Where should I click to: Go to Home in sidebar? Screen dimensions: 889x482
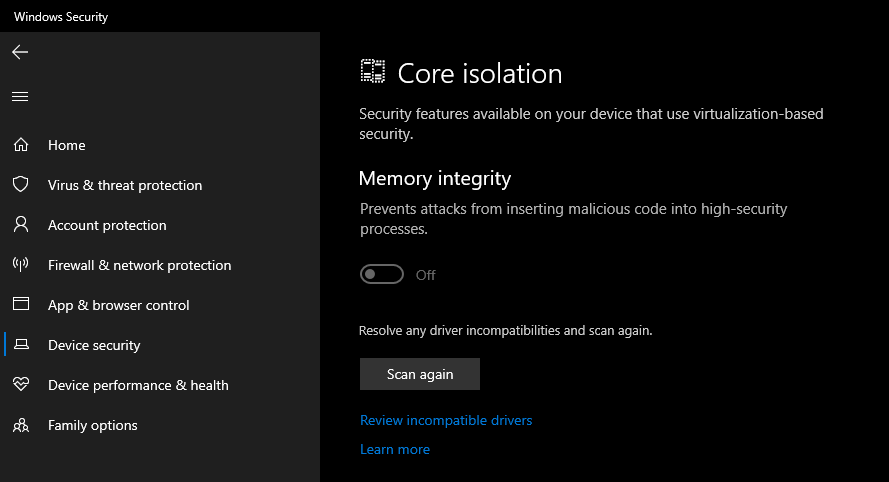click(67, 145)
